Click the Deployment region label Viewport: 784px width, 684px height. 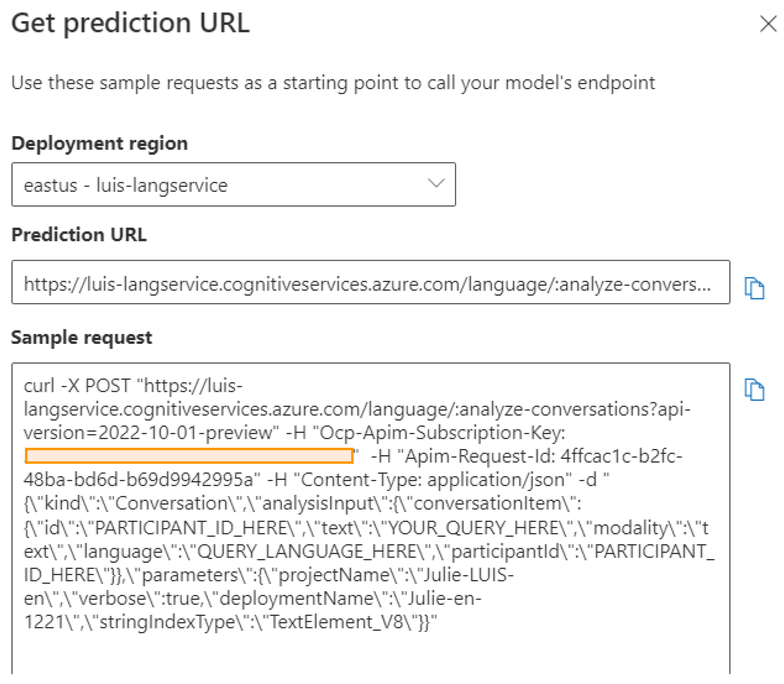(100, 144)
